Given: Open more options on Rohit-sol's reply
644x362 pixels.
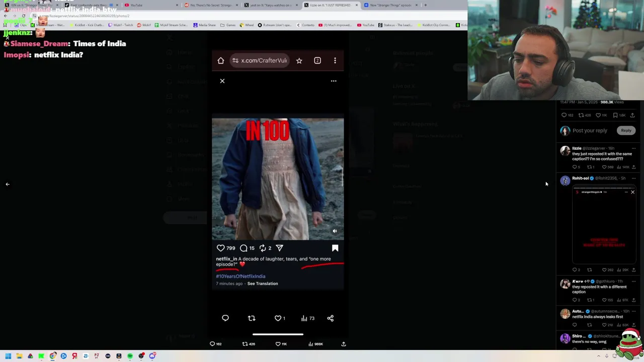Looking at the screenshot, I should 633,178.
